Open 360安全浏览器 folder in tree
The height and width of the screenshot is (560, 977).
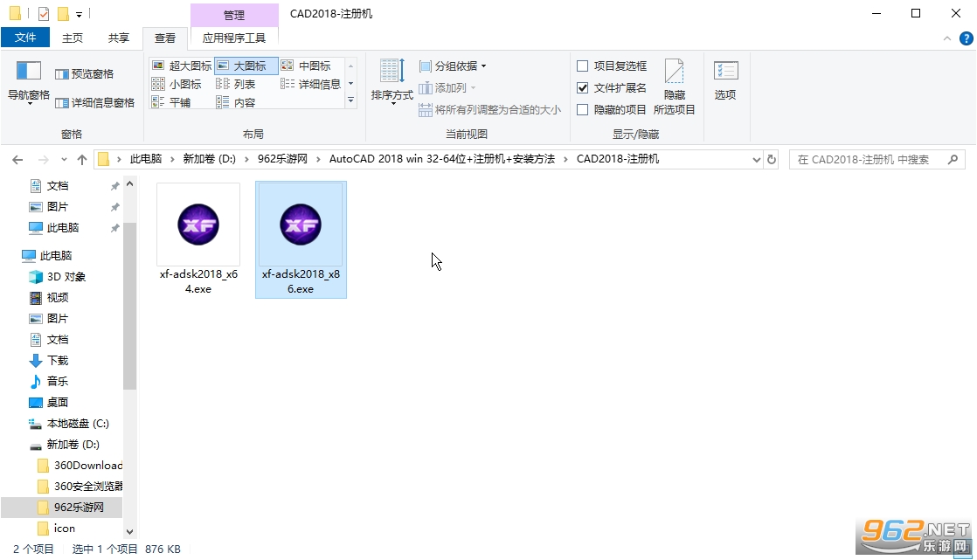[x=80, y=487]
